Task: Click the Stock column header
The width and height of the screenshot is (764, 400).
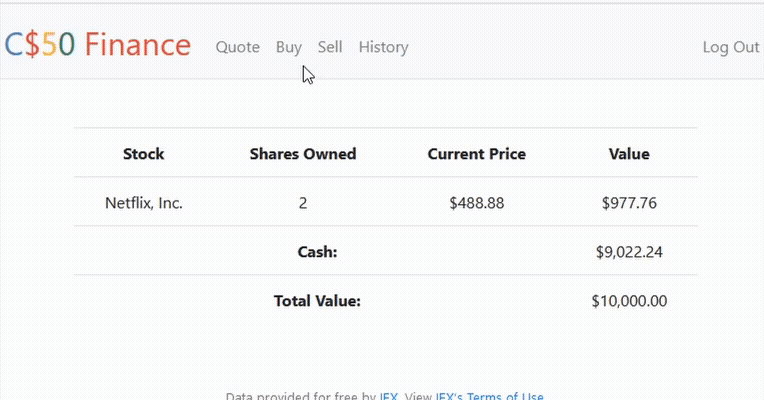Action: click(x=144, y=154)
